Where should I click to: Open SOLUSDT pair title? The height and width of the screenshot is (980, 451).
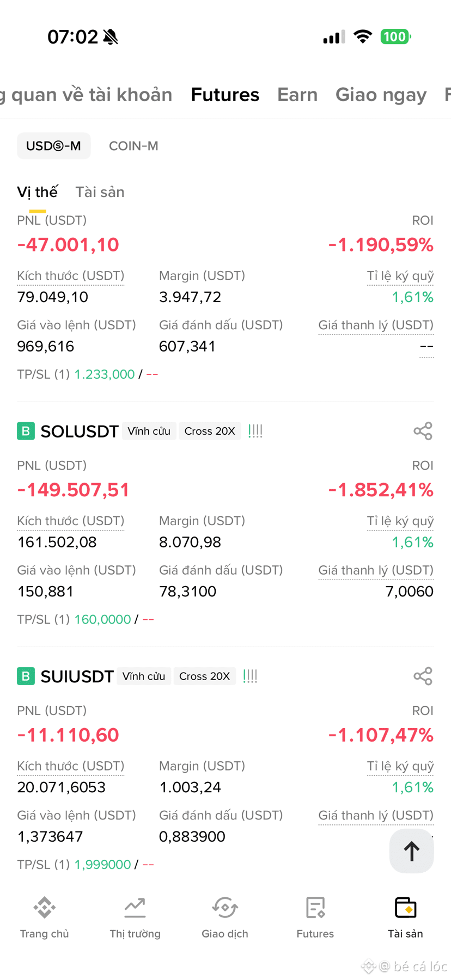point(80,431)
